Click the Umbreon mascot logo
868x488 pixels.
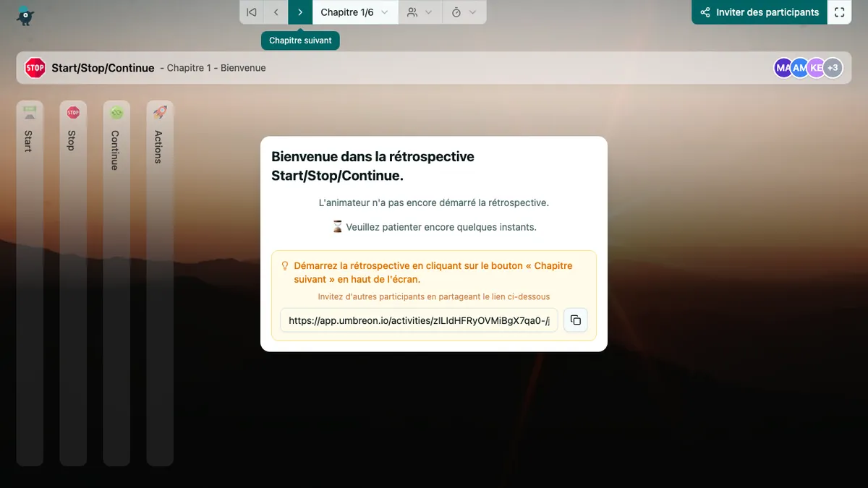(26, 15)
